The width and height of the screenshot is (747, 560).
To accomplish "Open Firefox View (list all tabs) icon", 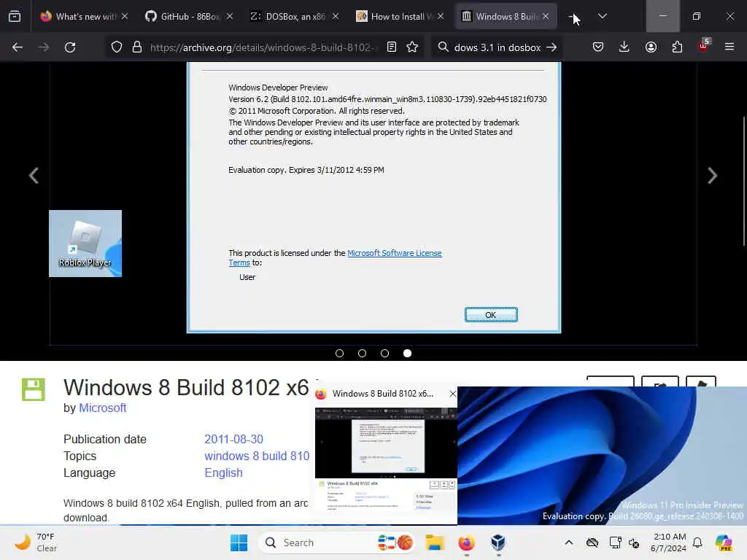I will [15, 16].
